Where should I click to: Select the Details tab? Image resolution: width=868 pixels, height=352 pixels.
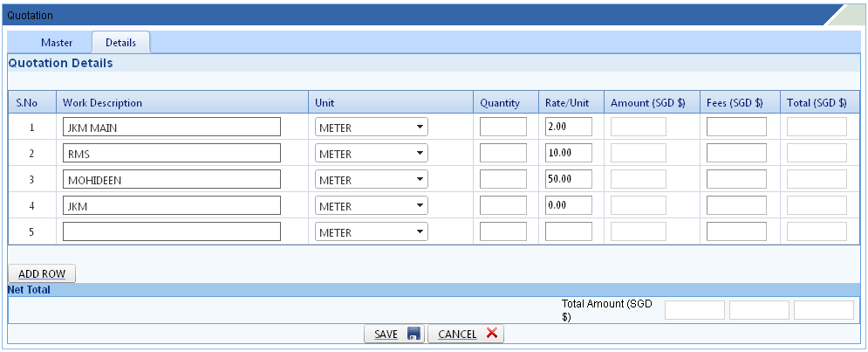[x=120, y=43]
